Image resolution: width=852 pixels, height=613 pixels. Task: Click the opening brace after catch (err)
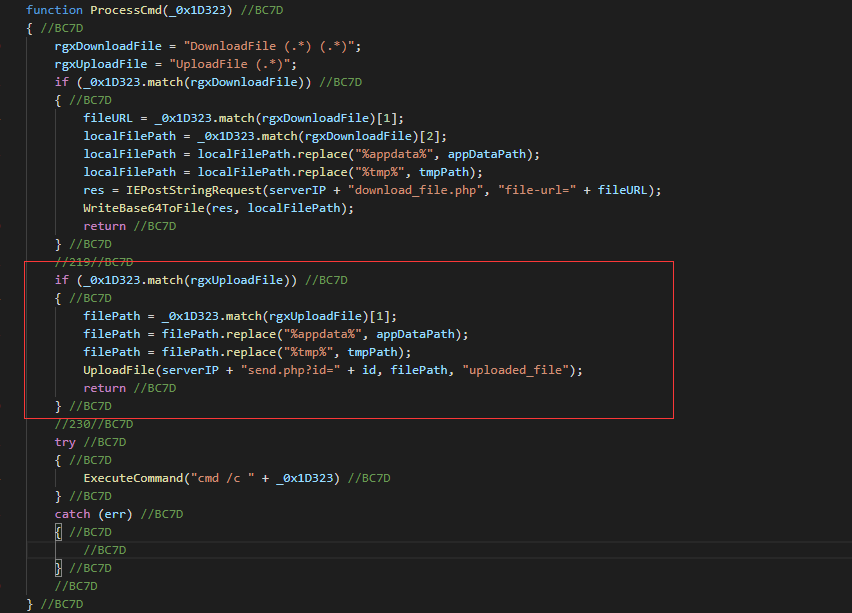click(58, 532)
